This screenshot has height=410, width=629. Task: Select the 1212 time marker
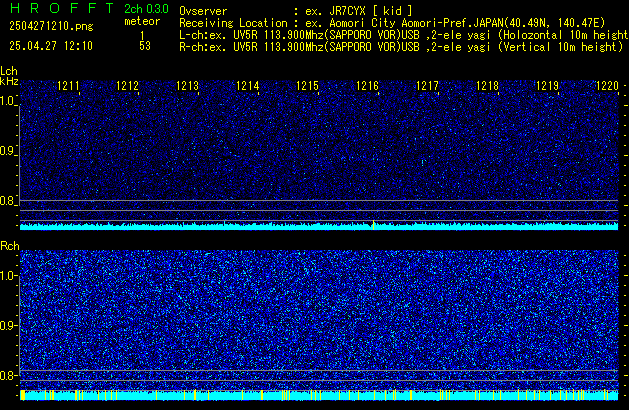(128, 86)
